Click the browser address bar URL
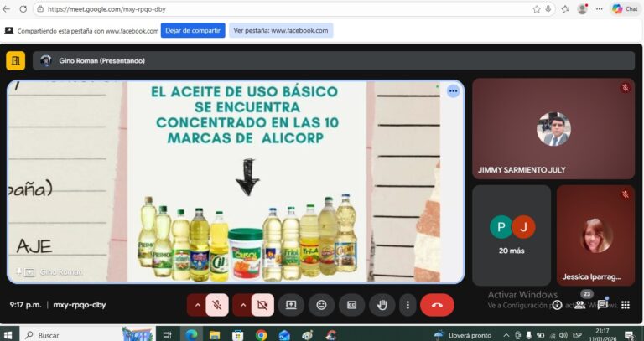The image size is (644, 341). tap(106, 9)
